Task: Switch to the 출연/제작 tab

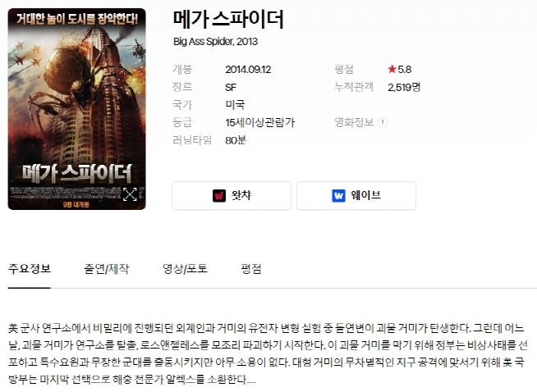Action: 106,268
